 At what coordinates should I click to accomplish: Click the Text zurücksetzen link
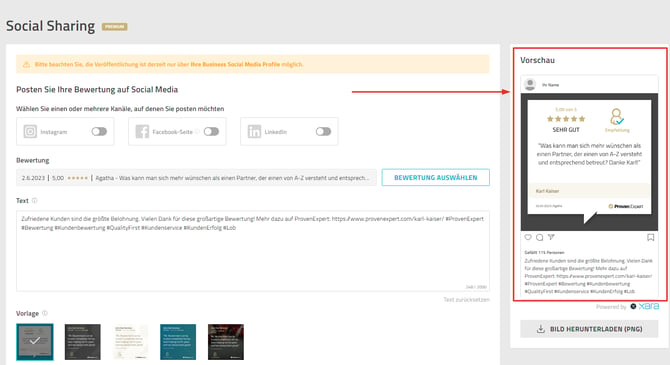pyautogui.click(x=466, y=300)
